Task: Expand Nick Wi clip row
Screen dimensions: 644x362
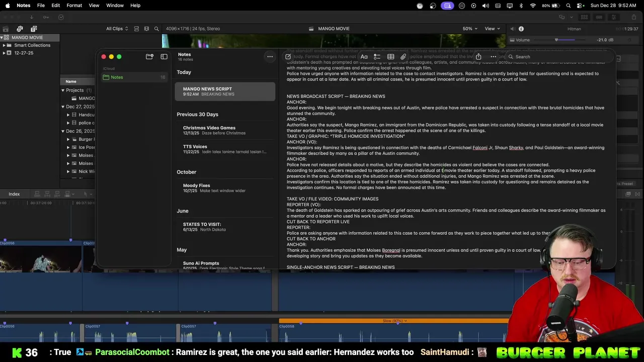Action: tap(68, 171)
